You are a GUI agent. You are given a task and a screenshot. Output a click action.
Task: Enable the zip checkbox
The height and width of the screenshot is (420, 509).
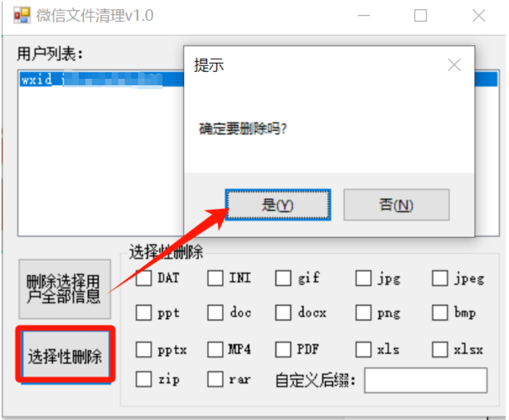coord(143,379)
